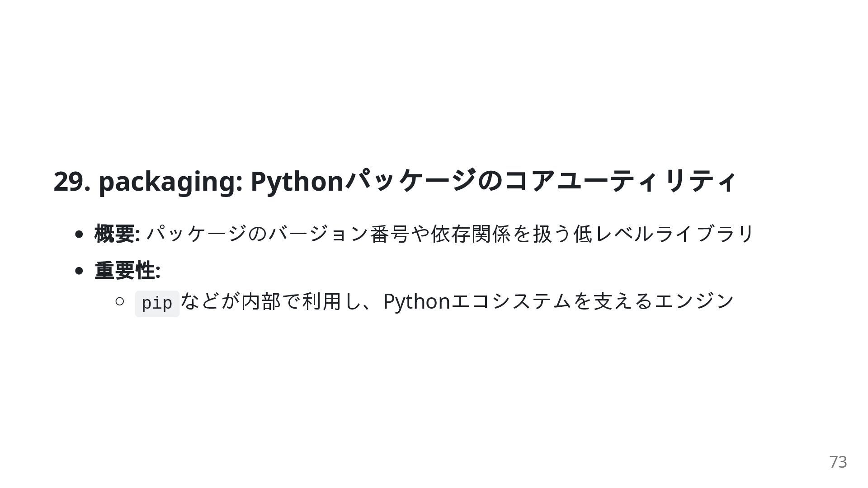Click the inline code 'pip'
Image resolution: width=868 pixels, height=488 pixels.
pyautogui.click(x=157, y=303)
